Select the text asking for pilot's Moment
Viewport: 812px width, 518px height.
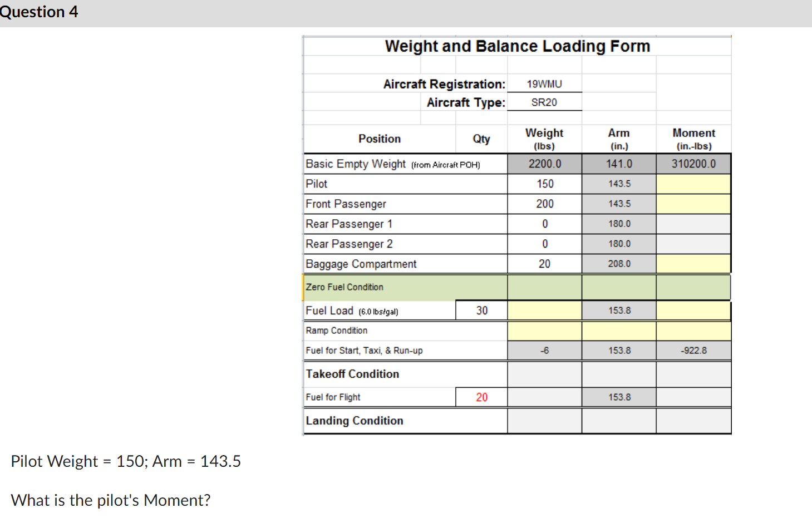[x=110, y=500]
